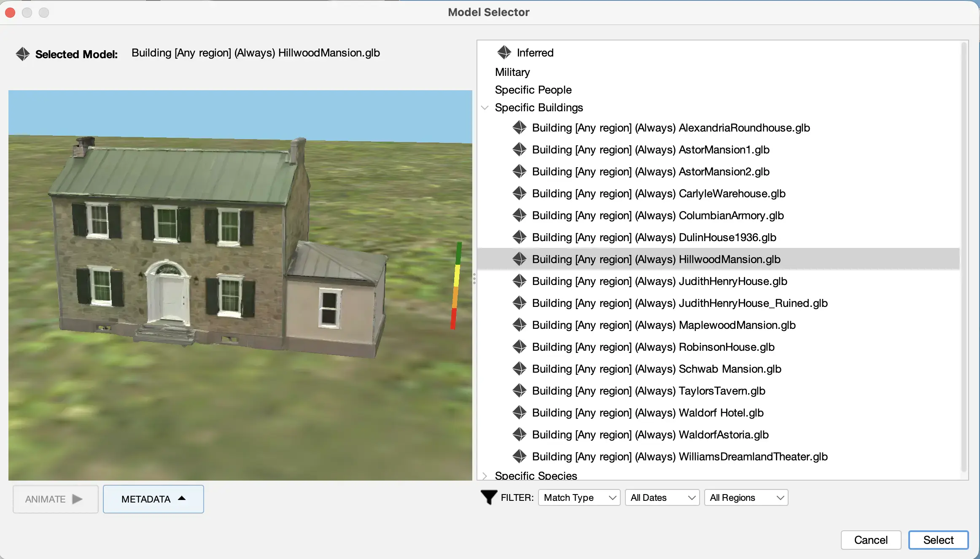This screenshot has width=980, height=559.
Task: Click the colored gradient bar in preview
Action: tap(456, 286)
